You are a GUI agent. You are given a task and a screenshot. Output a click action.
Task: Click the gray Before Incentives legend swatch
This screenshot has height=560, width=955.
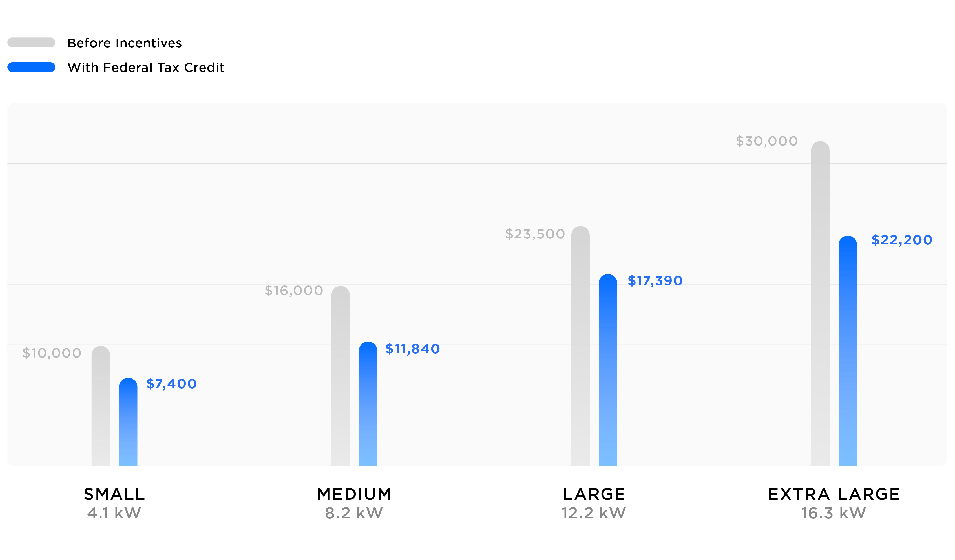[32, 43]
